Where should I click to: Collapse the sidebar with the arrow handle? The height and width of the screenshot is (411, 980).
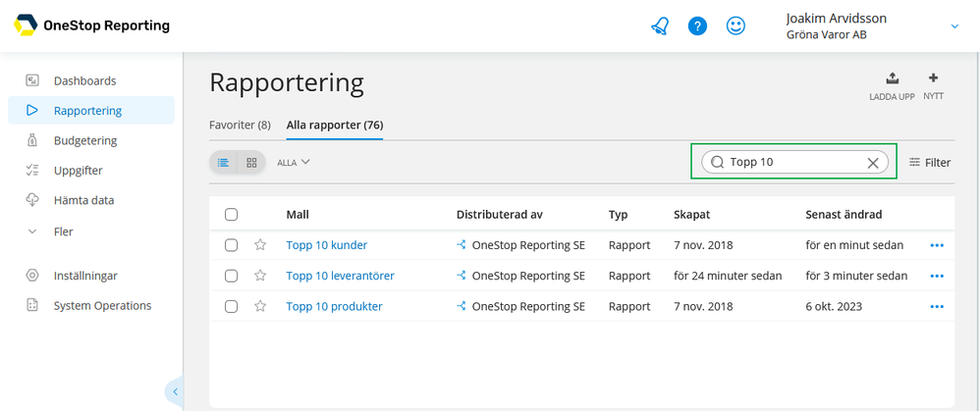[x=175, y=391]
